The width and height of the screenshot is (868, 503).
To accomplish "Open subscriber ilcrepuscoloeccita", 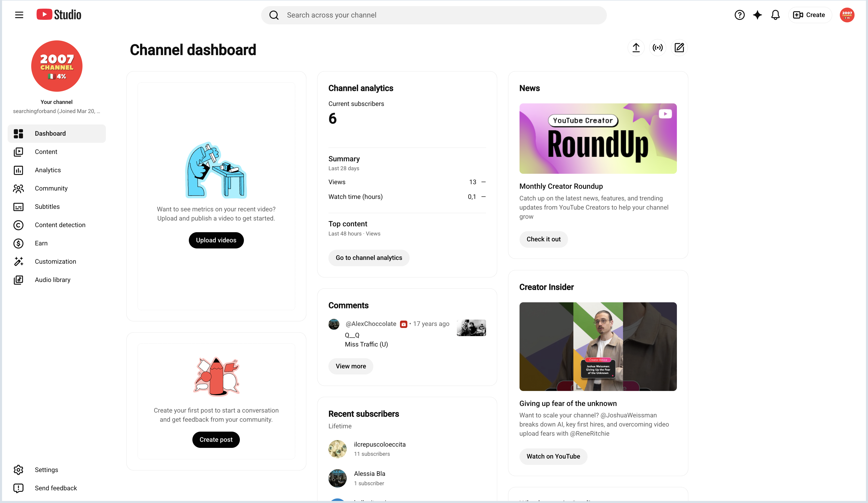I will click(380, 444).
